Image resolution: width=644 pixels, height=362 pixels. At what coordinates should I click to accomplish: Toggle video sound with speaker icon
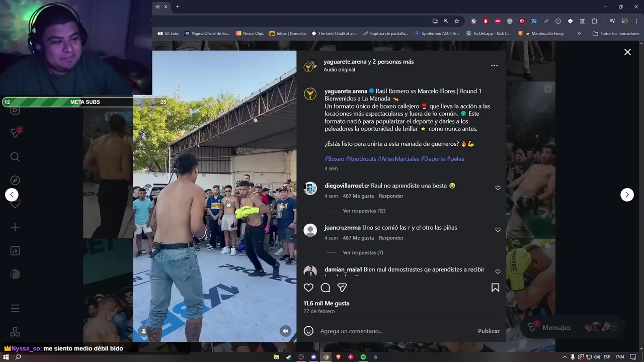point(285,331)
